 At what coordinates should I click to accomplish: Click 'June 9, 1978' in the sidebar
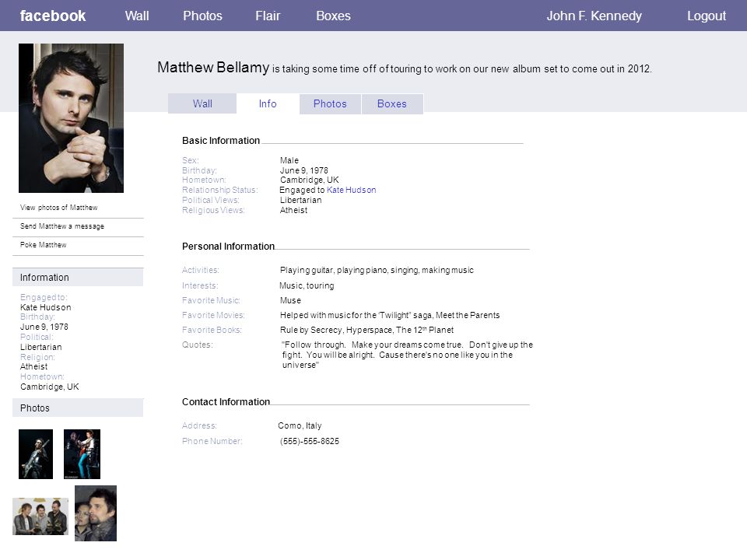click(44, 327)
